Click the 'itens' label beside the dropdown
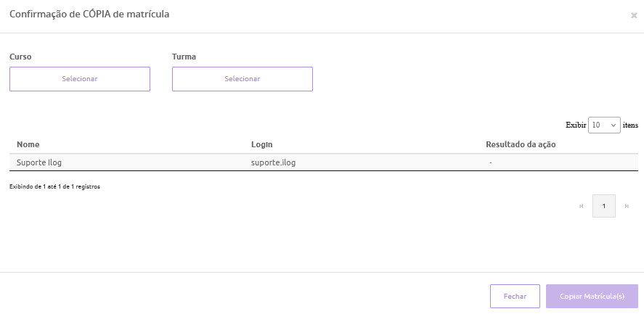This screenshot has width=644, height=314. pos(630,125)
